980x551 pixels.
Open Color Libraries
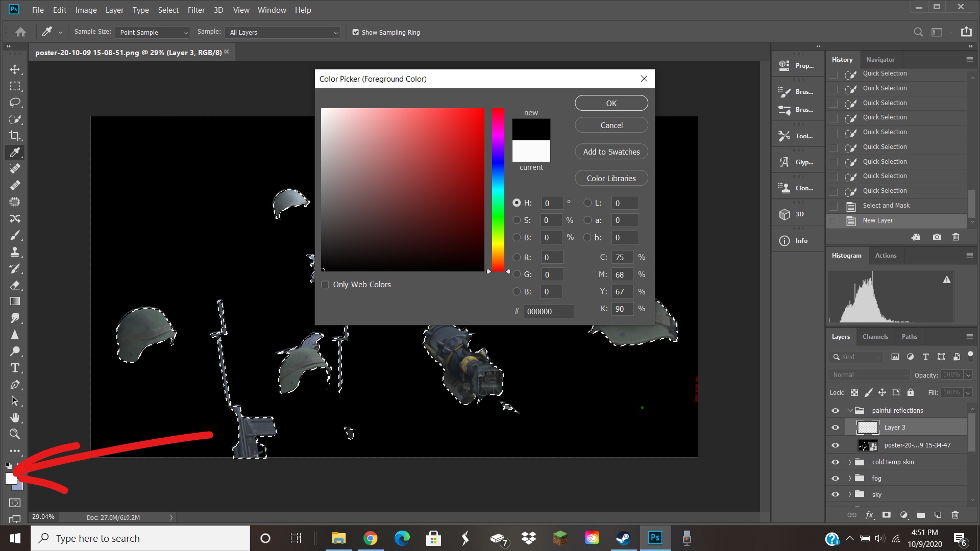[611, 178]
